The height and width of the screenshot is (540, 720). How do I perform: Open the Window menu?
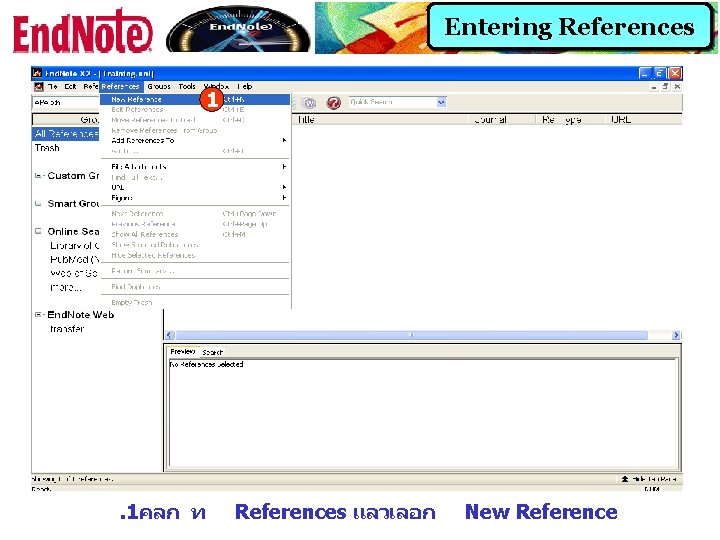coord(216,86)
